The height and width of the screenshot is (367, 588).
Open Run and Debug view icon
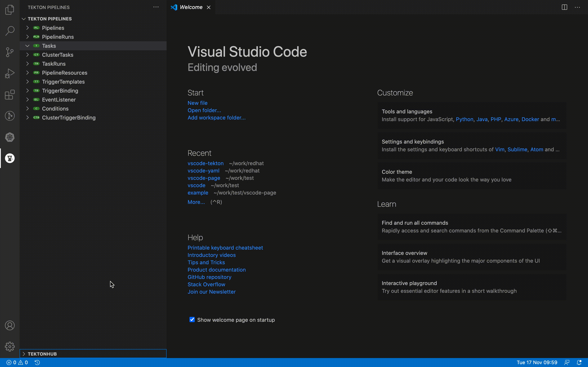click(10, 73)
